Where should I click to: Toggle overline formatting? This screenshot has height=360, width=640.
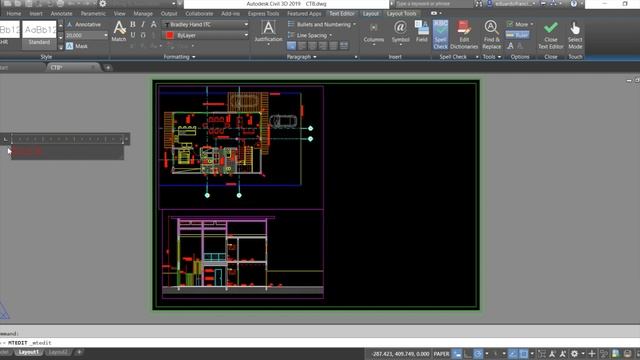(143, 35)
